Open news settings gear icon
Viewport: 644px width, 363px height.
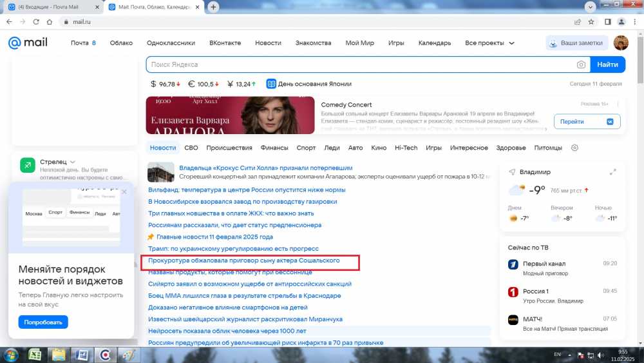[574, 148]
